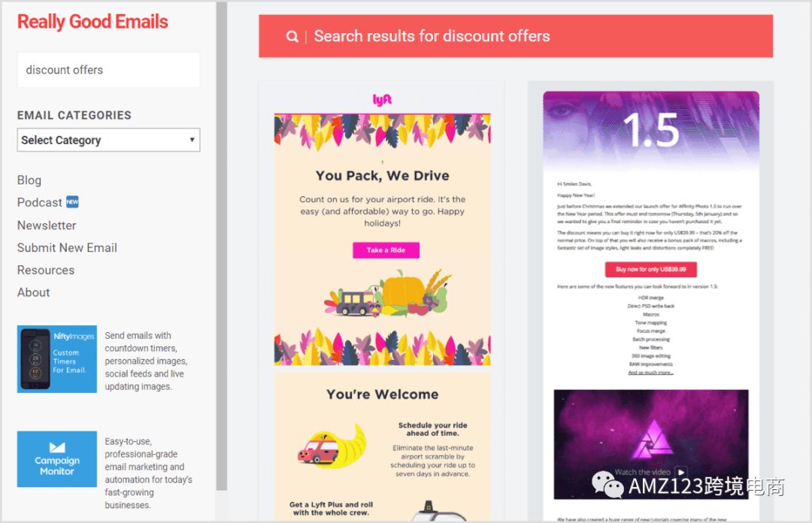Image resolution: width=812 pixels, height=523 pixels.
Task: Click the search magnifier icon in red banner
Action: [x=292, y=36]
